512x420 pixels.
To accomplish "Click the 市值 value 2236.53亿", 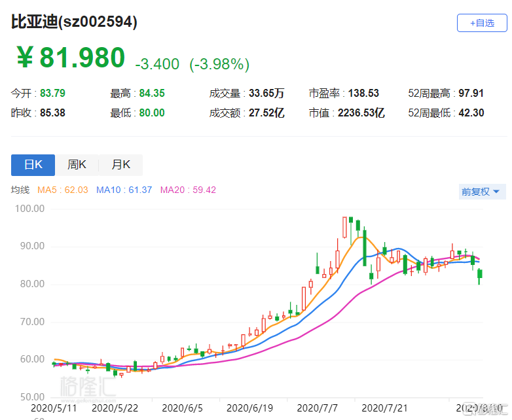I will coord(361,113).
